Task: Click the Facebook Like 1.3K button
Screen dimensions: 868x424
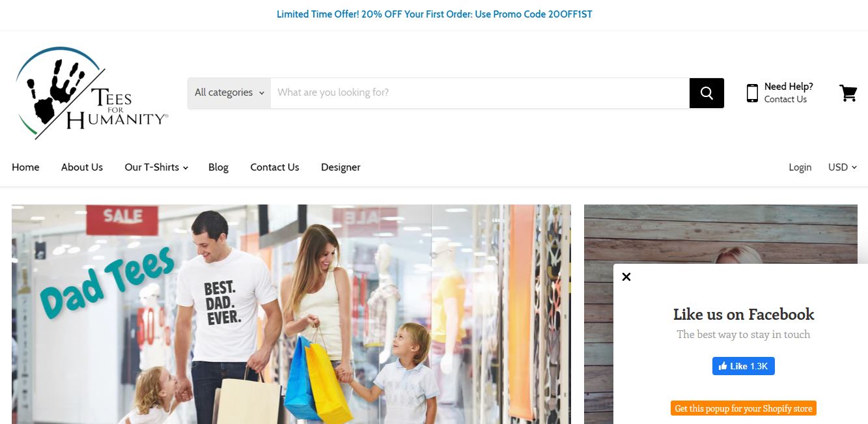Action: click(744, 366)
